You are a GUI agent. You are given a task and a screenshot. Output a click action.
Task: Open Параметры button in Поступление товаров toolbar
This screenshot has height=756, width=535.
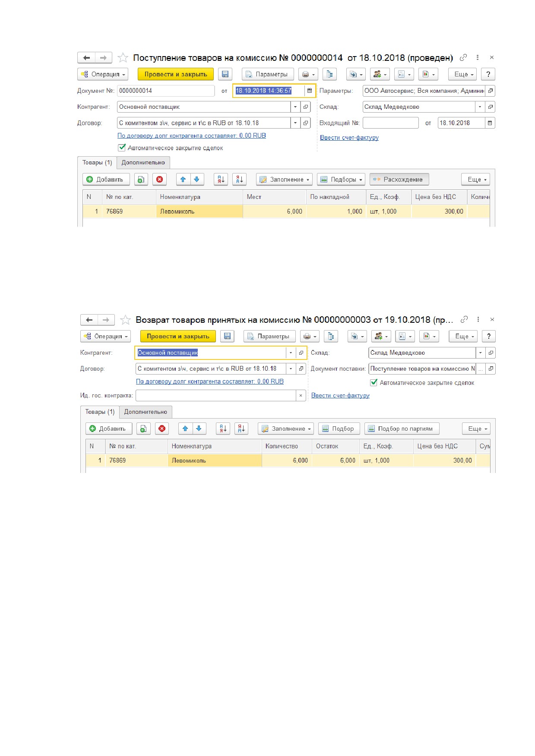(268, 74)
